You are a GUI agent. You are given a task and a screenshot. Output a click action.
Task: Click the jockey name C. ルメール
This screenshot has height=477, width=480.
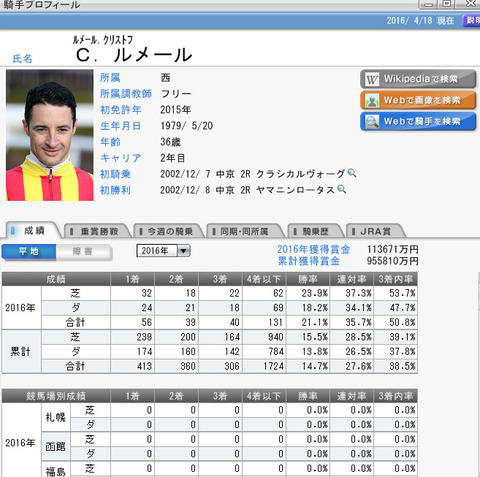point(134,55)
